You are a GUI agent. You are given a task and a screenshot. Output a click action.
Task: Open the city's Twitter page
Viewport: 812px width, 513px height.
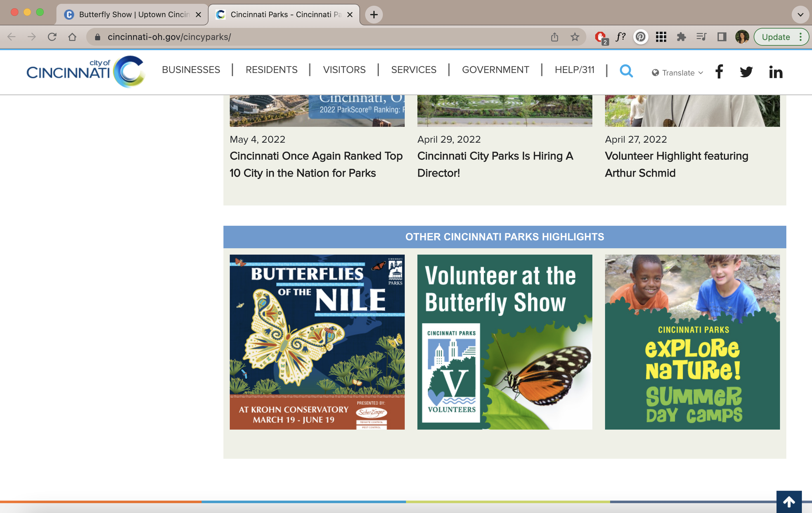coord(746,72)
